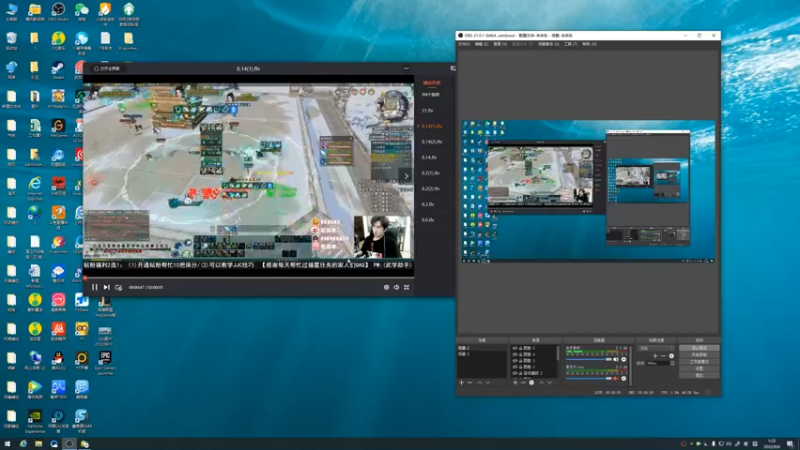
Task: Open gear menu of first mixer channel
Action: pyautogui.click(x=623, y=359)
